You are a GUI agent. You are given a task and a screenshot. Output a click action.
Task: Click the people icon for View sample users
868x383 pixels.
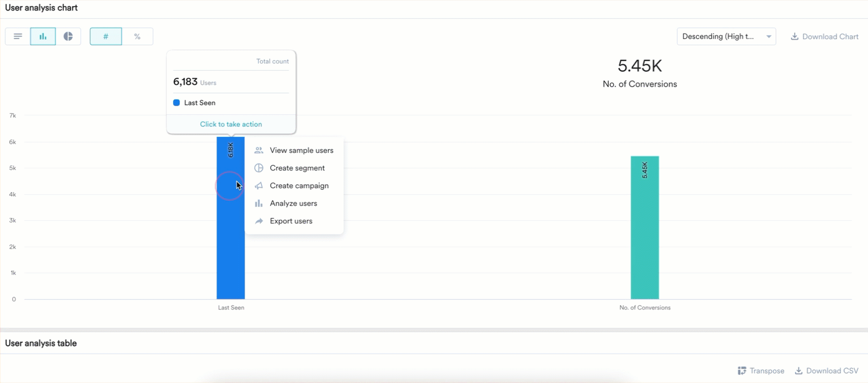pyautogui.click(x=259, y=150)
